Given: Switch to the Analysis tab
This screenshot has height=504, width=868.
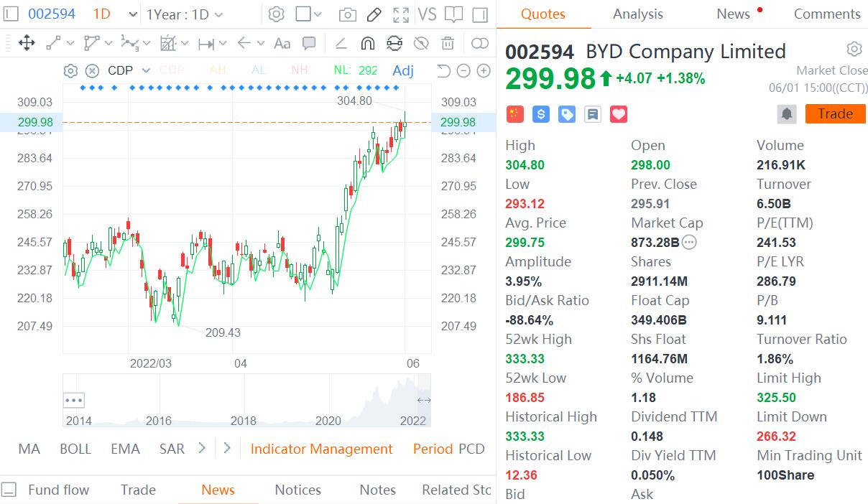Looking at the screenshot, I should coord(638,14).
